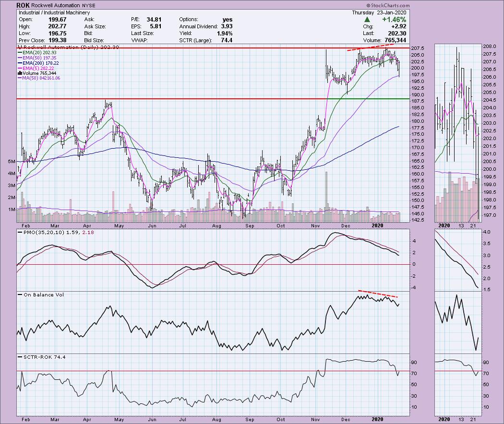Click the Annual Dividend value 3.93

227,26
